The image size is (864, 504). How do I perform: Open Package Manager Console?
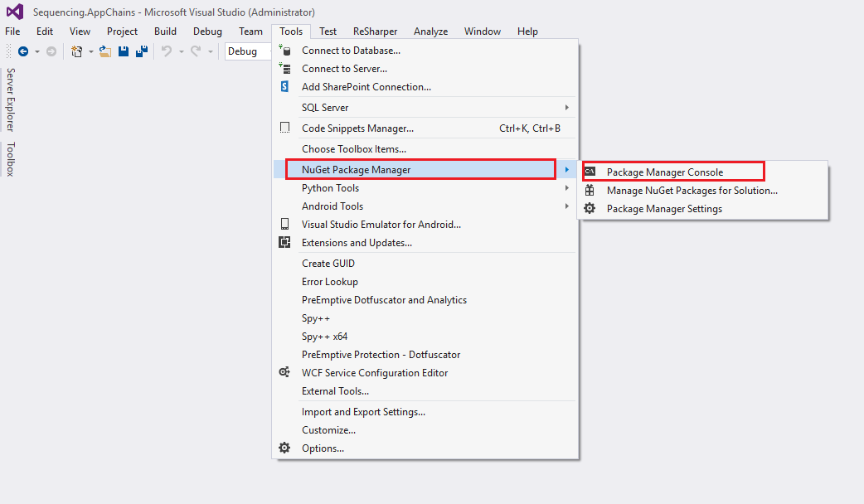(702, 172)
